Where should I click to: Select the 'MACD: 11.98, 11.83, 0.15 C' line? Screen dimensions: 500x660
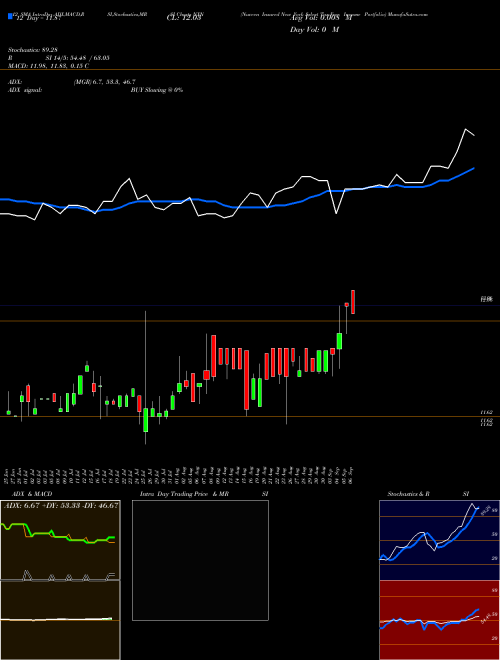point(48,66)
